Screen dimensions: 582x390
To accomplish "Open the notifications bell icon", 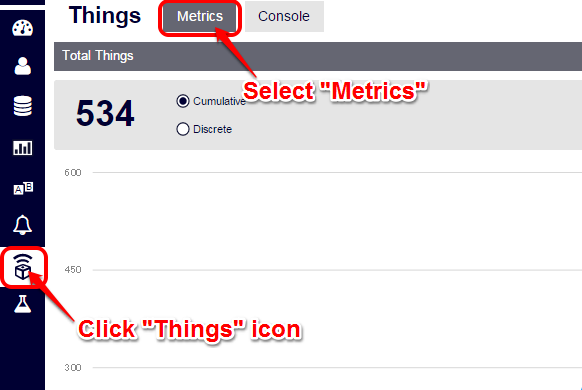I will 22,225.
